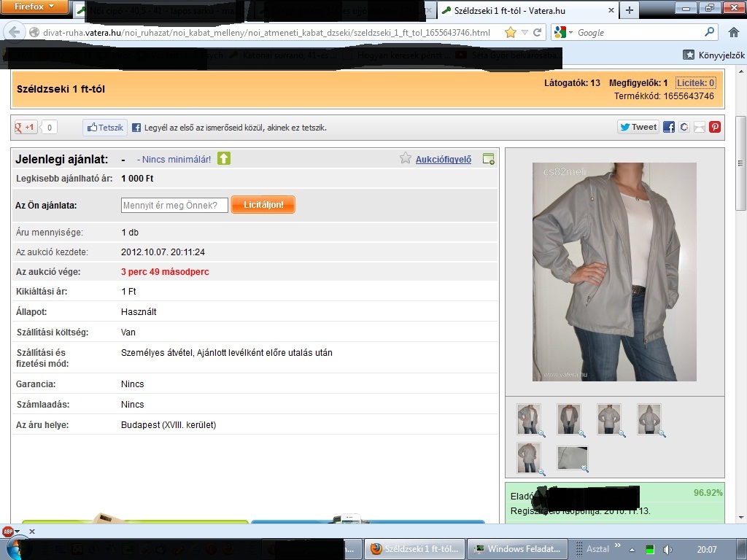The image size is (747, 560).
Task: Select first thumbnail in bottom row
Action: (x=529, y=458)
